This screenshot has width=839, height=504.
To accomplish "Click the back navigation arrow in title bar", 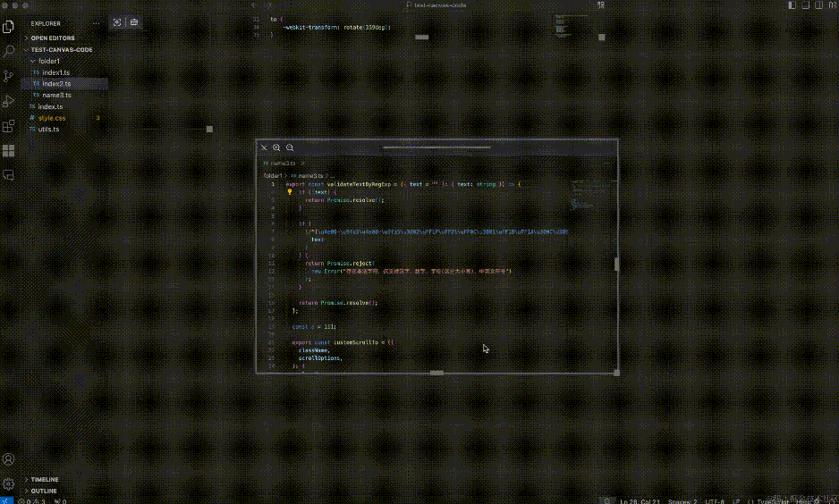I will tap(254, 4).
